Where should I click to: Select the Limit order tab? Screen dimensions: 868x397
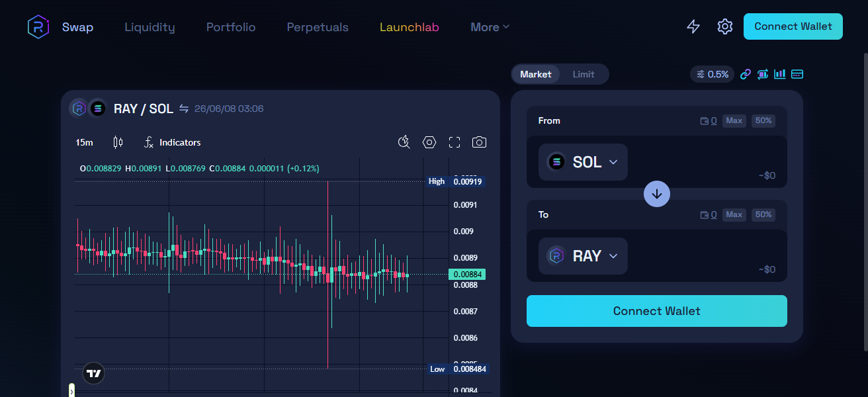click(x=584, y=74)
